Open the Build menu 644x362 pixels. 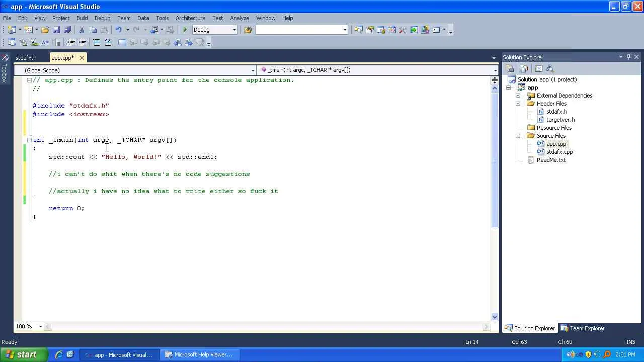(x=82, y=18)
